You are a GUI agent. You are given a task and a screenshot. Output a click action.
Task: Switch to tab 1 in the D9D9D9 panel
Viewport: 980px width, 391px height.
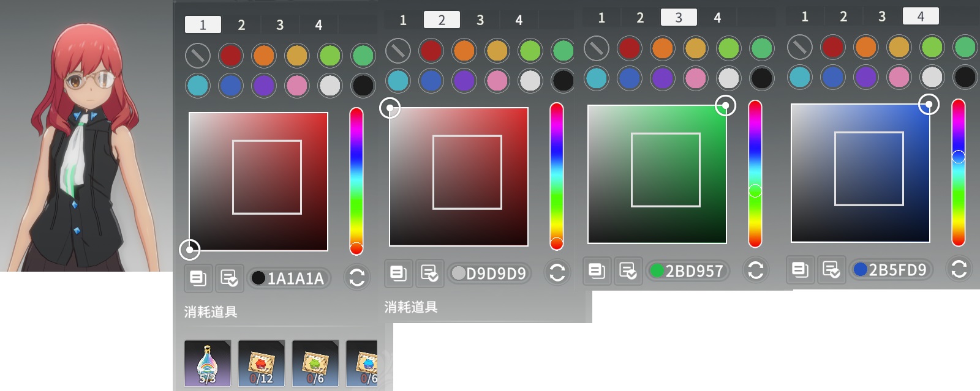tap(403, 20)
